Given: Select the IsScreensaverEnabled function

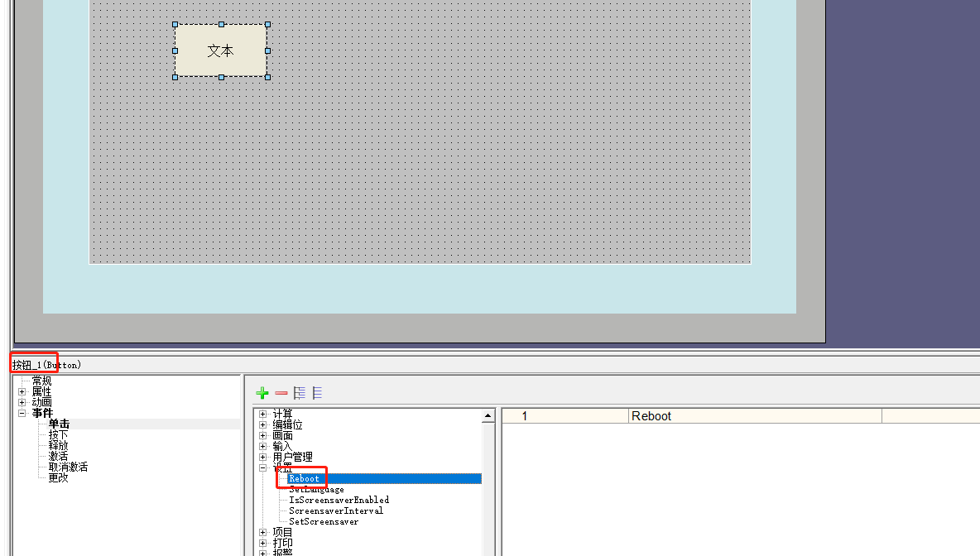Looking at the screenshot, I should (339, 500).
